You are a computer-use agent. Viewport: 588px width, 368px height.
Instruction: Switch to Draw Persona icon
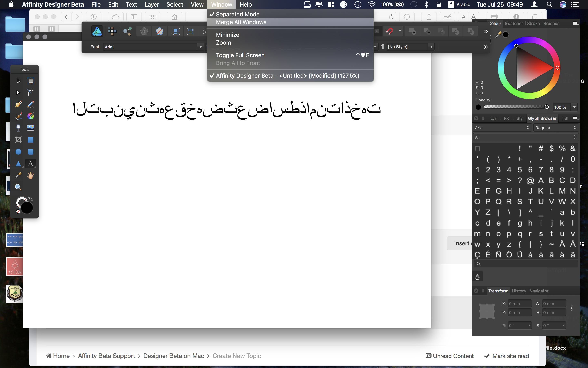97,31
